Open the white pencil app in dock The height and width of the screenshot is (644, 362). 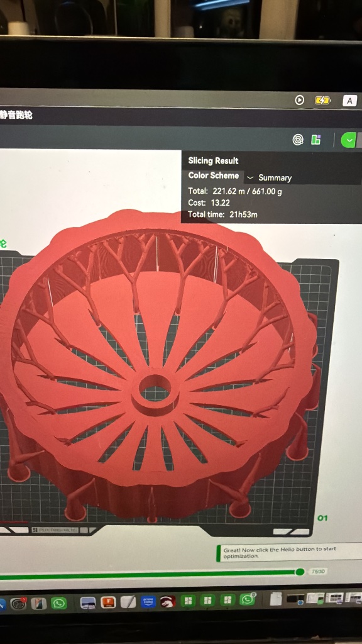coord(128,602)
